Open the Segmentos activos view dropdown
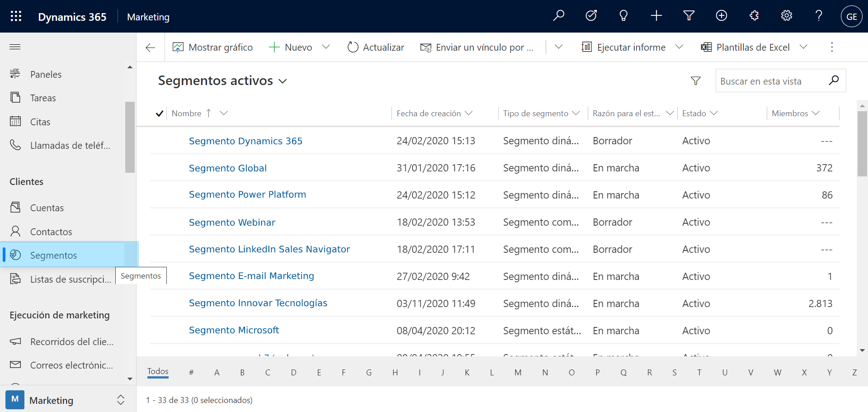868x412 pixels. (x=283, y=81)
